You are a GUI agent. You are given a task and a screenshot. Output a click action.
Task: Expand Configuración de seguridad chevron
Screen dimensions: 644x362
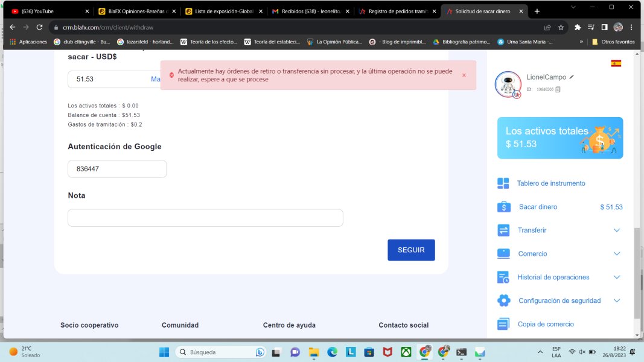pos(616,300)
